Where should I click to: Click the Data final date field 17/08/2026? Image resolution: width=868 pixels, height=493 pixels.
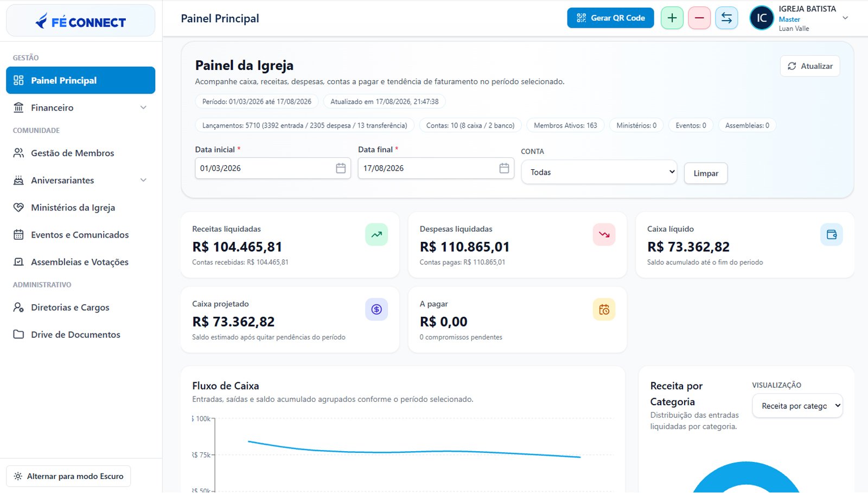(436, 168)
